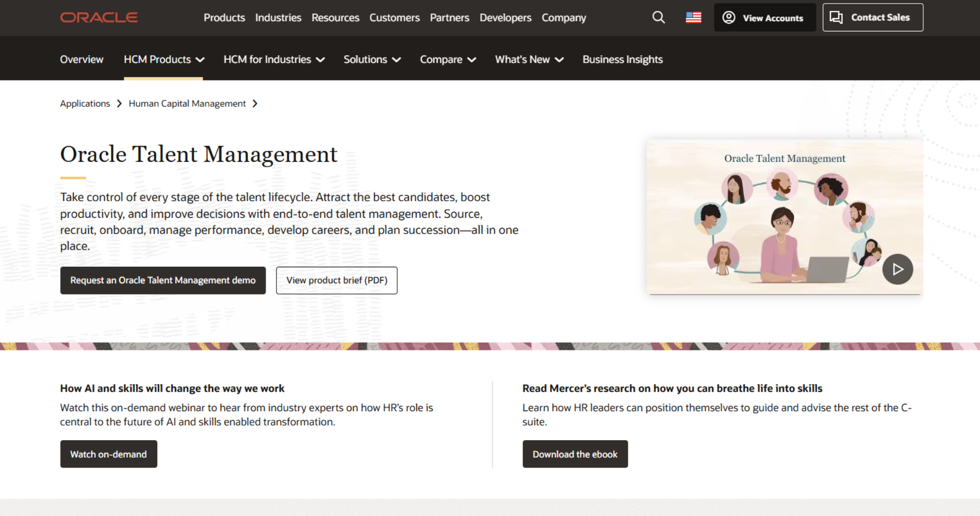Click the Human Capital Management breadcrumb chevron
980x516 pixels.
click(255, 103)
